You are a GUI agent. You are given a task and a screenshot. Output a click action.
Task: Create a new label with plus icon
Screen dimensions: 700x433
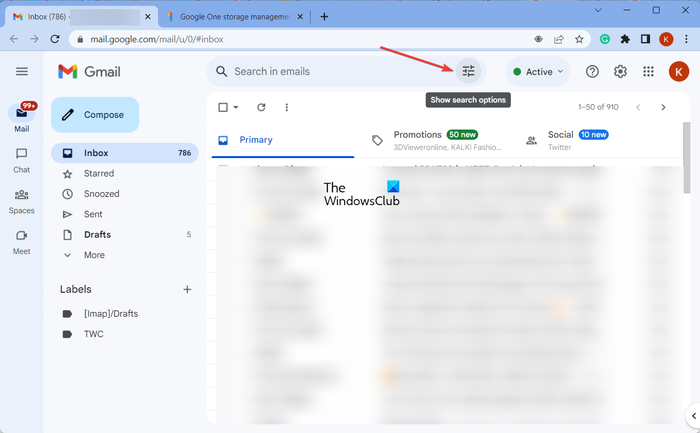[187, 289]
